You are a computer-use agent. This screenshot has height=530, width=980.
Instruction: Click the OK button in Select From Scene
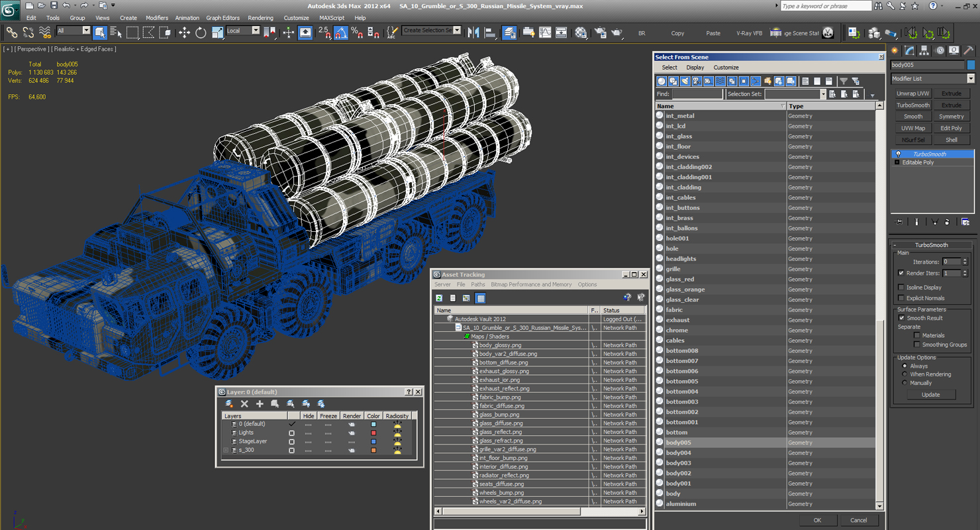point(817,520)
